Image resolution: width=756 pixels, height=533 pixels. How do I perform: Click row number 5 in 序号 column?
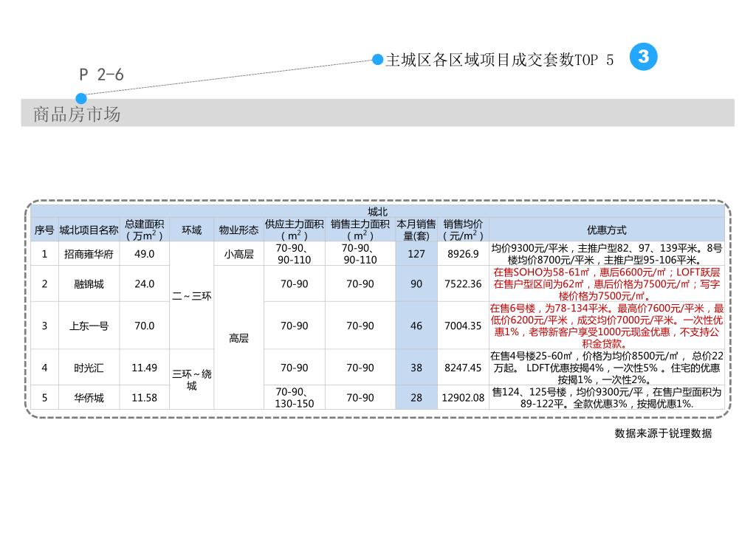click(x=44, y=398)
